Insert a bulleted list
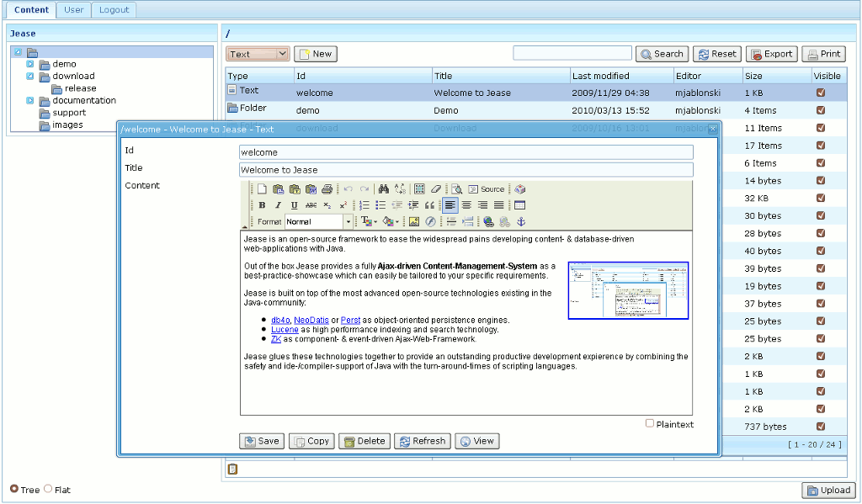 pyautogui.click(x=380, y=205)
